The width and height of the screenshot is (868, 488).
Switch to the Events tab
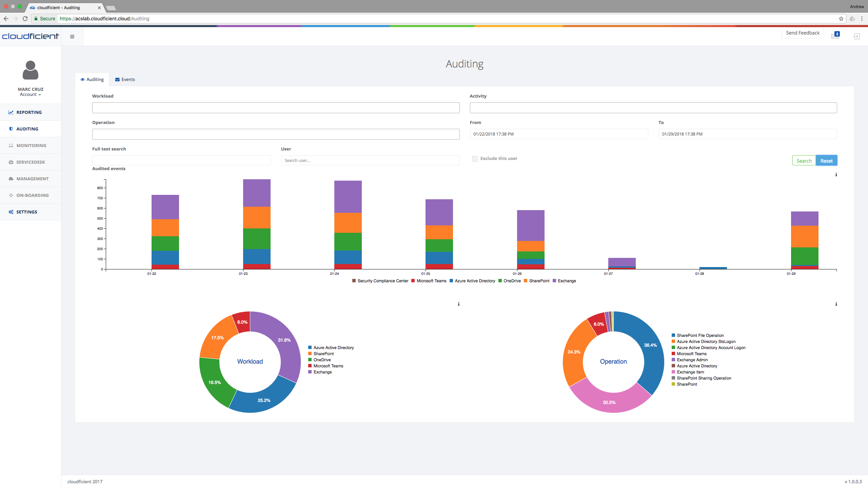[x=125, y=79]
